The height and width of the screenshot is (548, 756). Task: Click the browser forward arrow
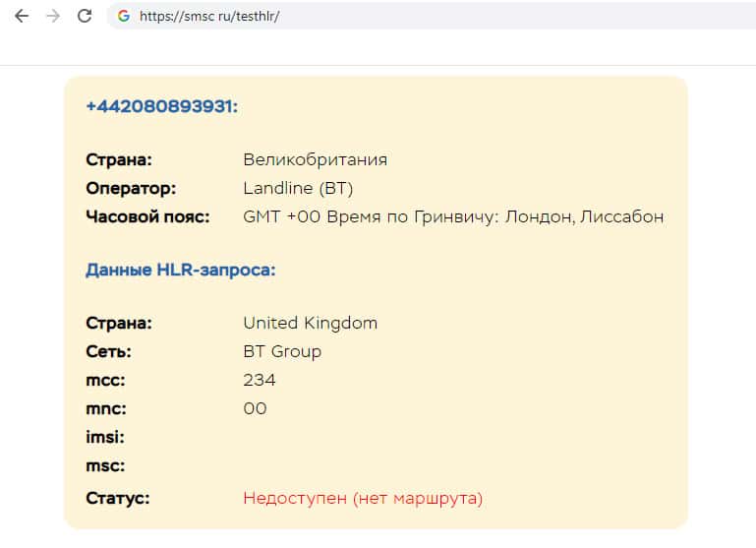(53, 16)
